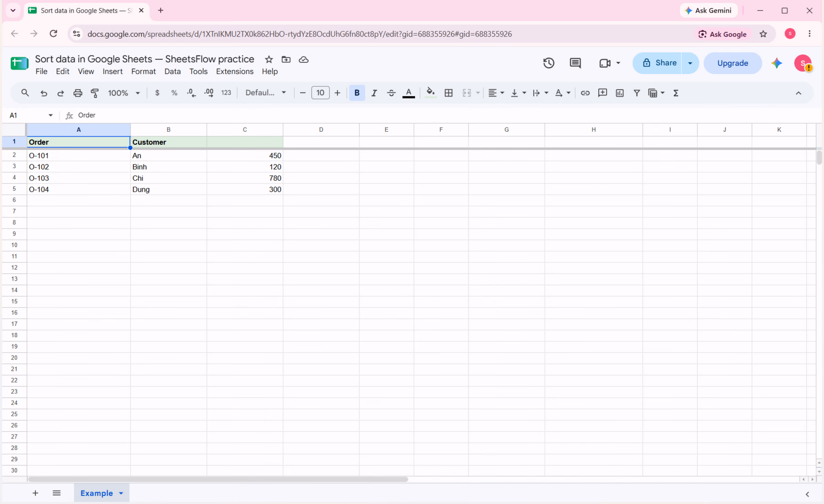Open the zoom 100% dropdown
Viewport: 824px width, 504px height.
[124, 93]
